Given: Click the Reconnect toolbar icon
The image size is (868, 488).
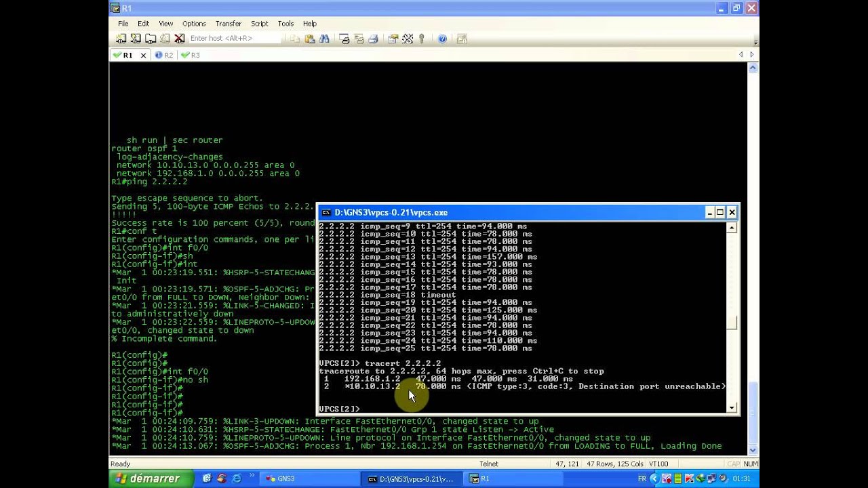Looking at the screenshot, I should tap(165, 39).
